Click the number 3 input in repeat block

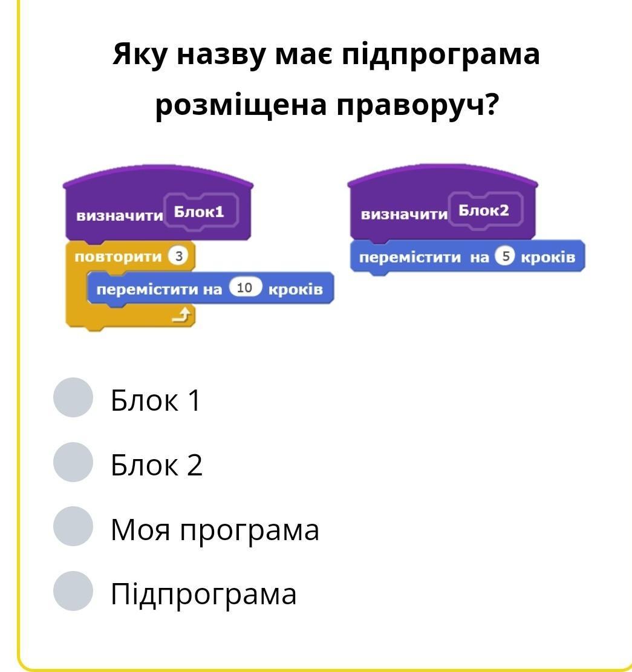[178, 256]
